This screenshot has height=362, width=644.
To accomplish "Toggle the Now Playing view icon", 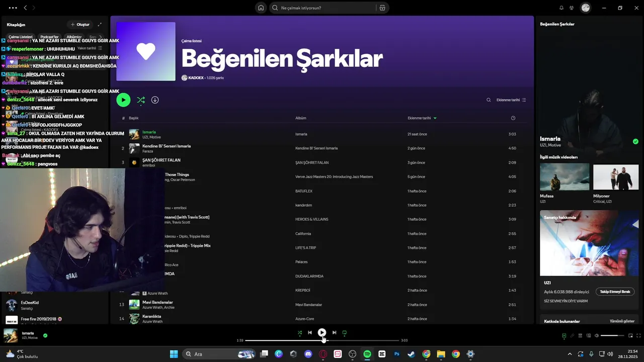I will pyautogui.click(x=564, y=336).
